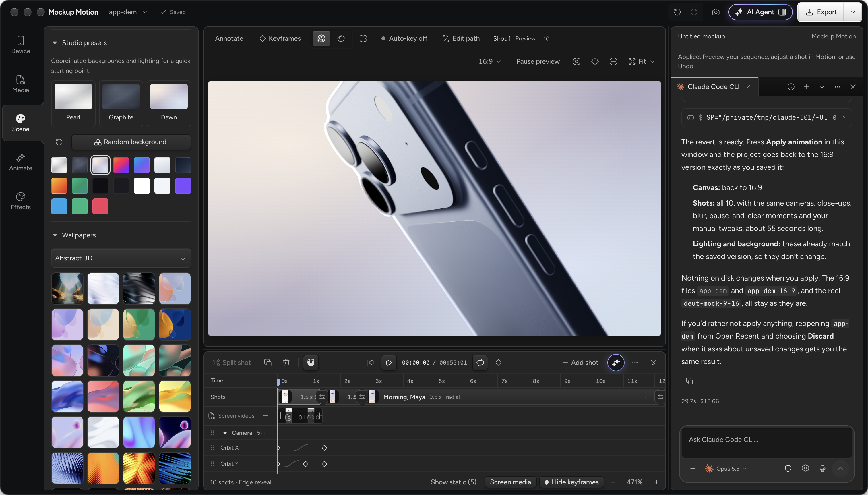Viewport: 868px width, 495px height.
Task: Open the 16:9 aspect ratio dropdown
Action: pyautogui.click(x=490, y=61)
